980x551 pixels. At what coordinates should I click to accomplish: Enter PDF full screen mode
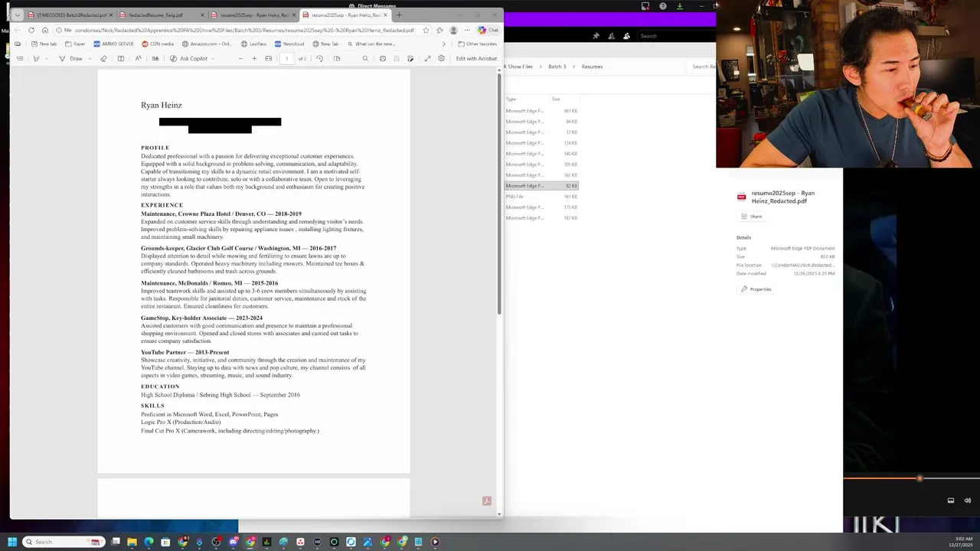[427, 58]
